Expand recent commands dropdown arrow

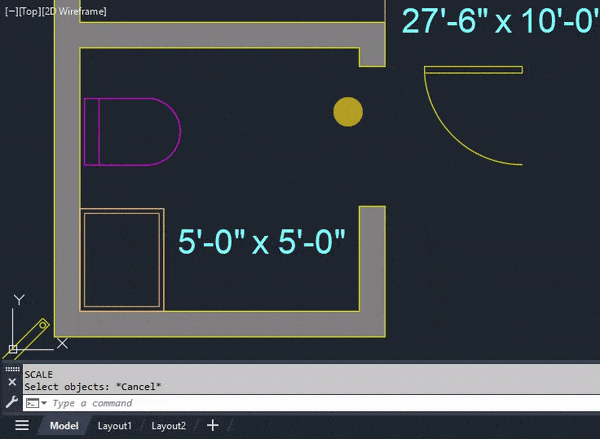(x=44, y=403)
